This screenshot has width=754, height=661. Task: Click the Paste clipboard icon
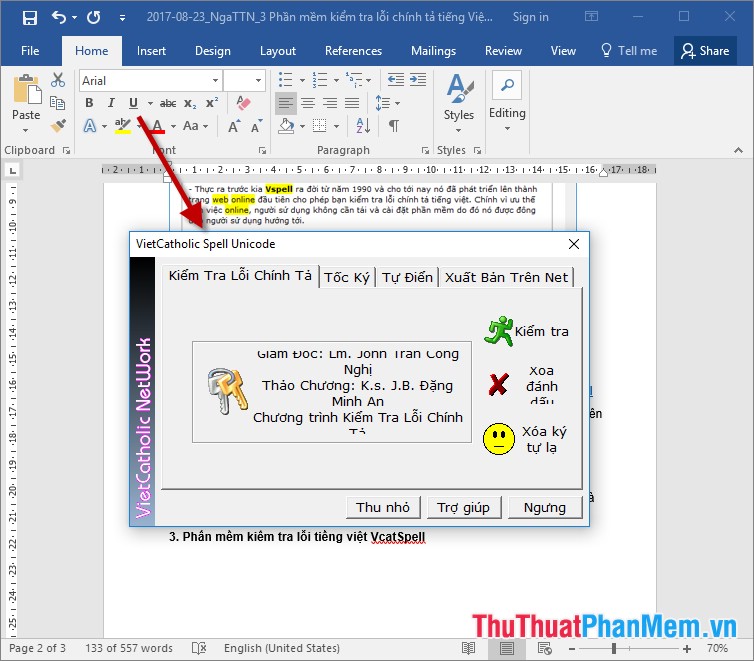point(26,89)
